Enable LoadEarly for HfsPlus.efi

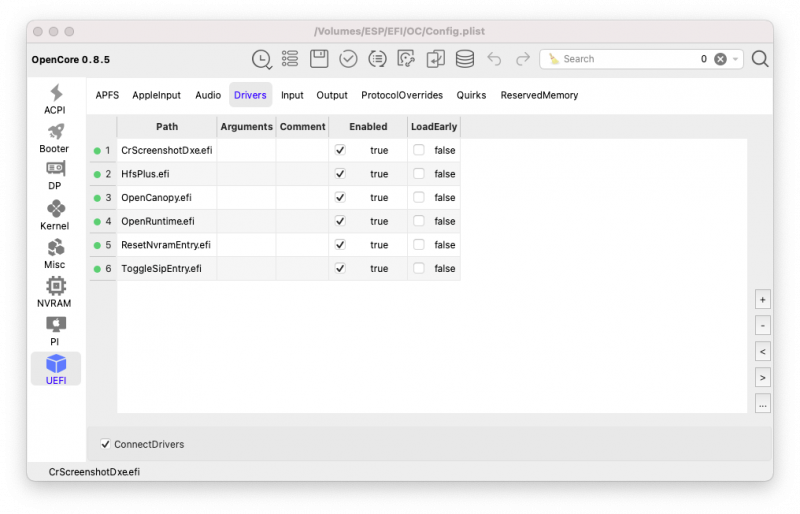click(x=419, y=174)
